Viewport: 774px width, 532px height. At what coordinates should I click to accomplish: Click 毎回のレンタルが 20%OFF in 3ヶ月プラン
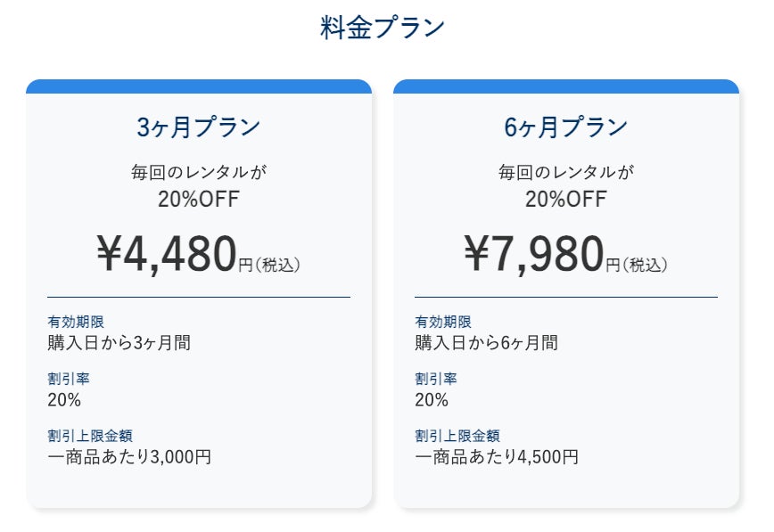(198, 185)
